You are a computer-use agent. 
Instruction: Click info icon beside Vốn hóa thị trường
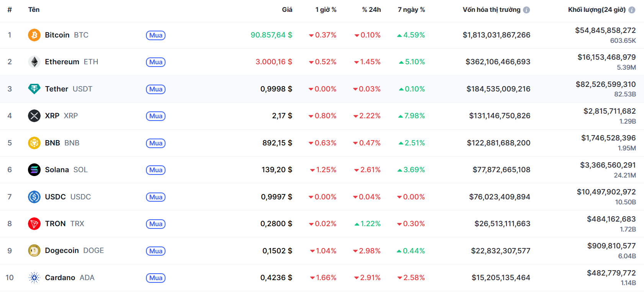[526, 10]
